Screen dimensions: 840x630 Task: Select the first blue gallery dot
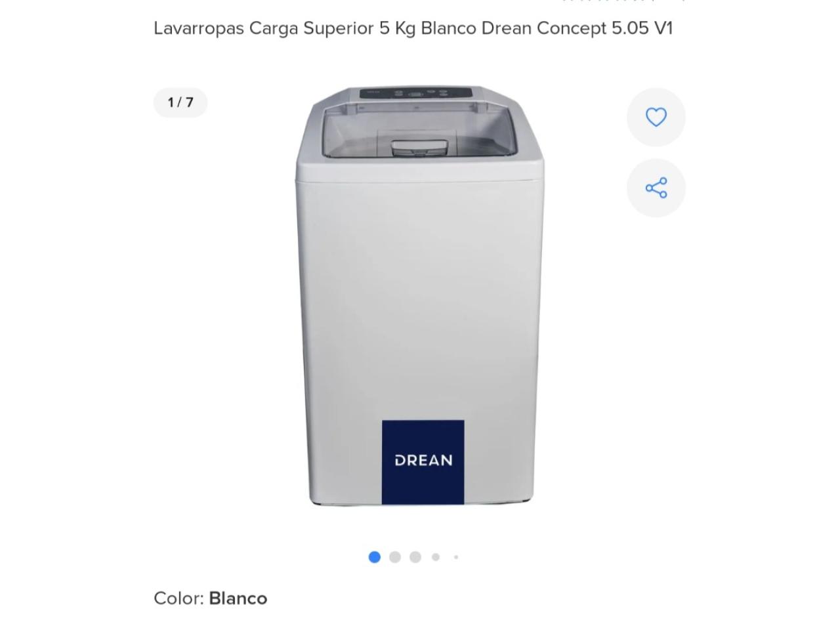point(375,557)
